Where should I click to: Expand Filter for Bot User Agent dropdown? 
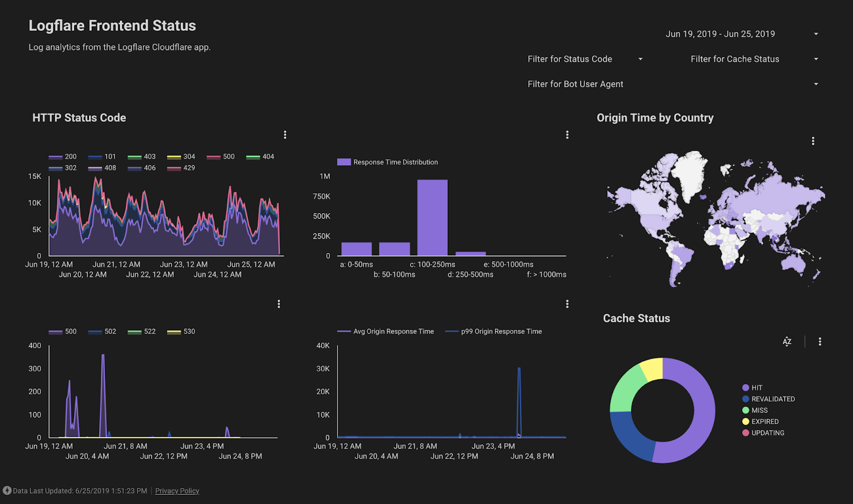pos(673,84)
